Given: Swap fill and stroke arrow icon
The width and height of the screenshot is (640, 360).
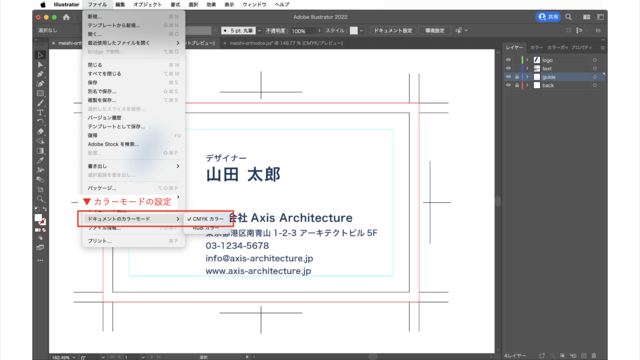Looking at the screenshot, I should (45, 209).
